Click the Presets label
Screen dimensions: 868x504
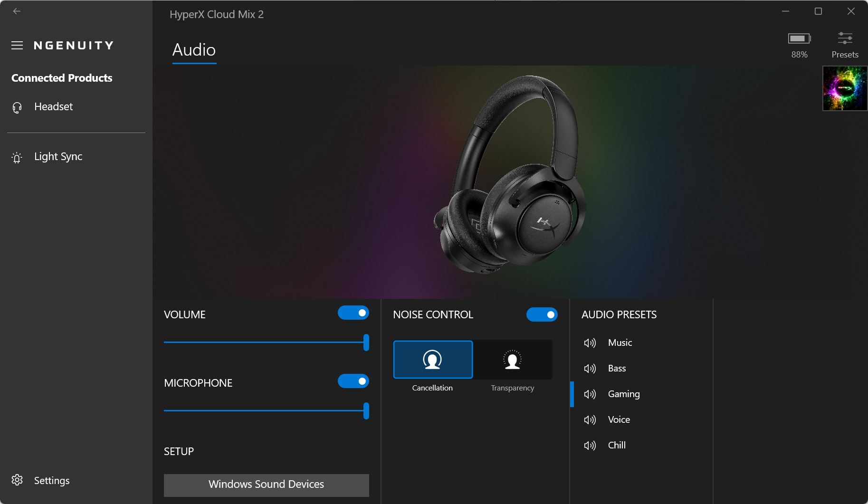(x=845, y=55)
